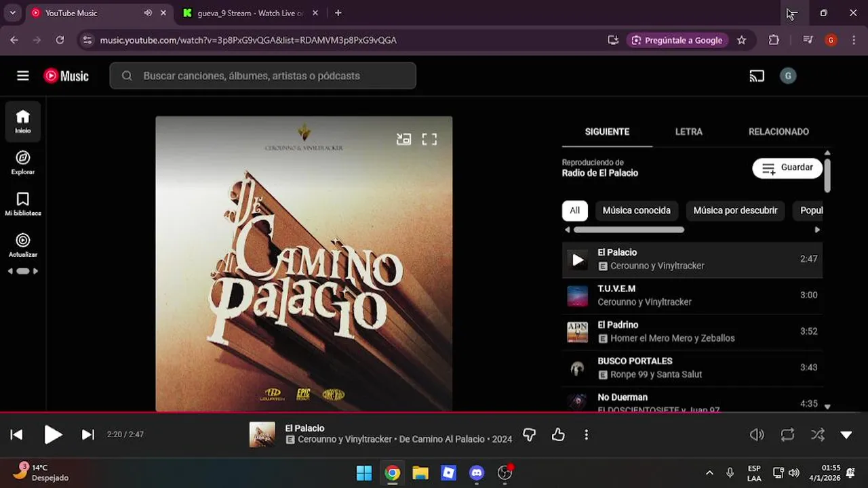Open Discord from the taskbar
The image size is (868, 488).
click(477, 473)
